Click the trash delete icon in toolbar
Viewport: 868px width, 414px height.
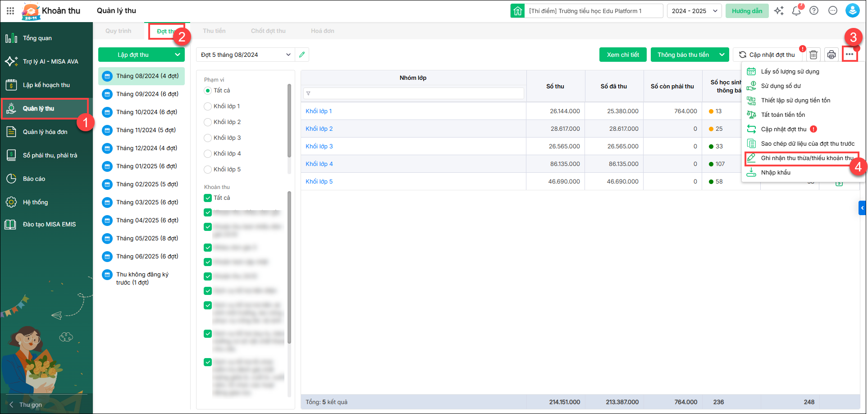813,55
